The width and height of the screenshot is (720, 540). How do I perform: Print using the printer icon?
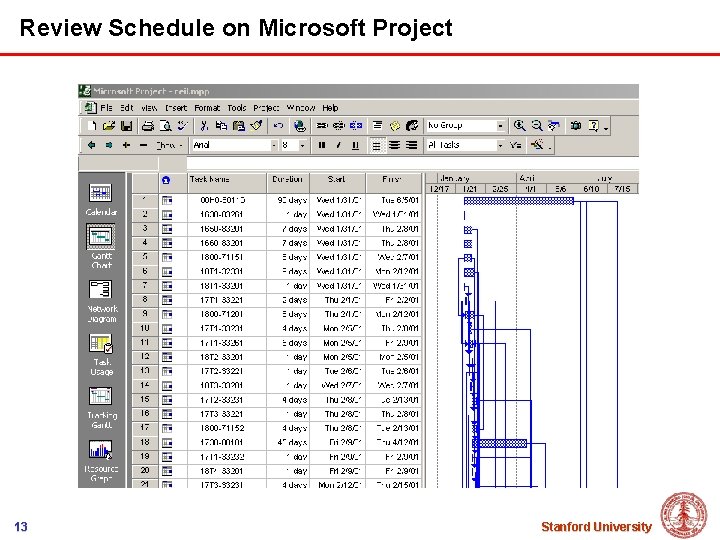(x=148, y=125)
